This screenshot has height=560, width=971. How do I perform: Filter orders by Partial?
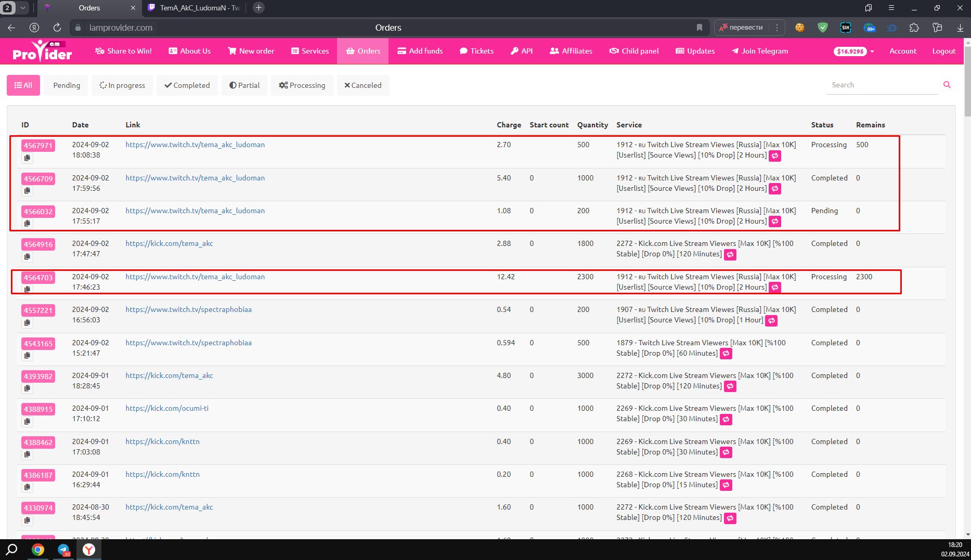[x=244, y=85]
